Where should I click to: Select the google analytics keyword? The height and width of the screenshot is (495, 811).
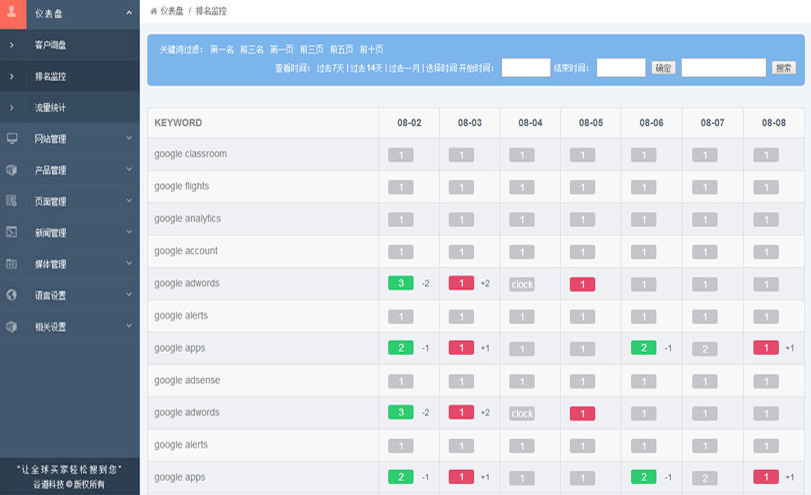point(187,219)
